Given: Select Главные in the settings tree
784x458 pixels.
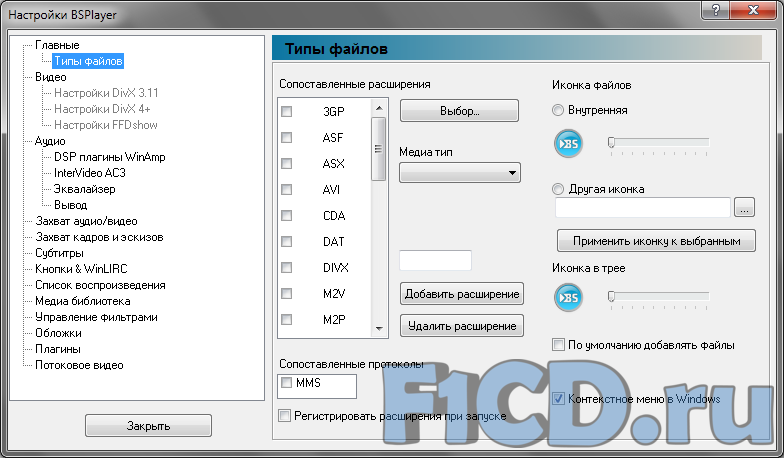Looking at the screenshot, I should (57, 45).
